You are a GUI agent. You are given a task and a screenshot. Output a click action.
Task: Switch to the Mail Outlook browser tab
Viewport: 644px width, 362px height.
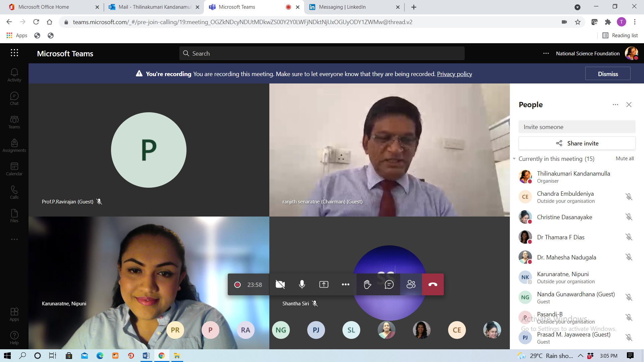pos(154,7)
